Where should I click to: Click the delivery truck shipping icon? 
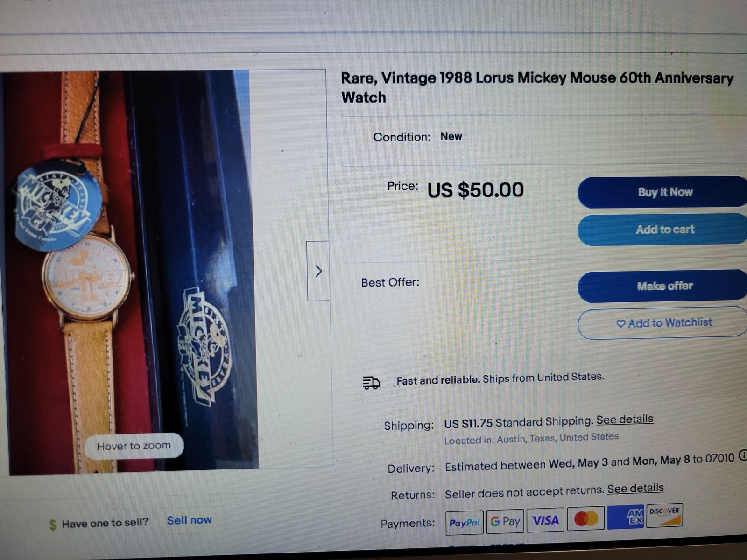pos(371,383)
